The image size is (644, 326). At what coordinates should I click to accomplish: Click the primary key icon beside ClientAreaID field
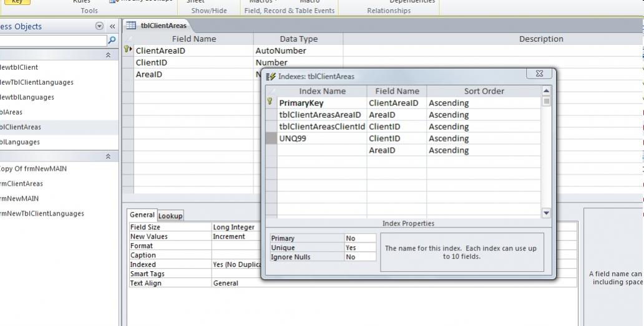pos(127,49)
